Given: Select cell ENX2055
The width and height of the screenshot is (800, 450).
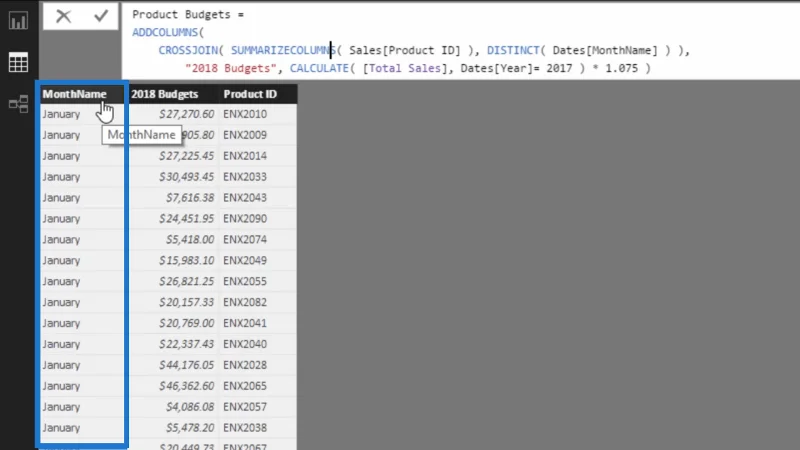Looking at the screenshot, I should click(x=245, y=281).
